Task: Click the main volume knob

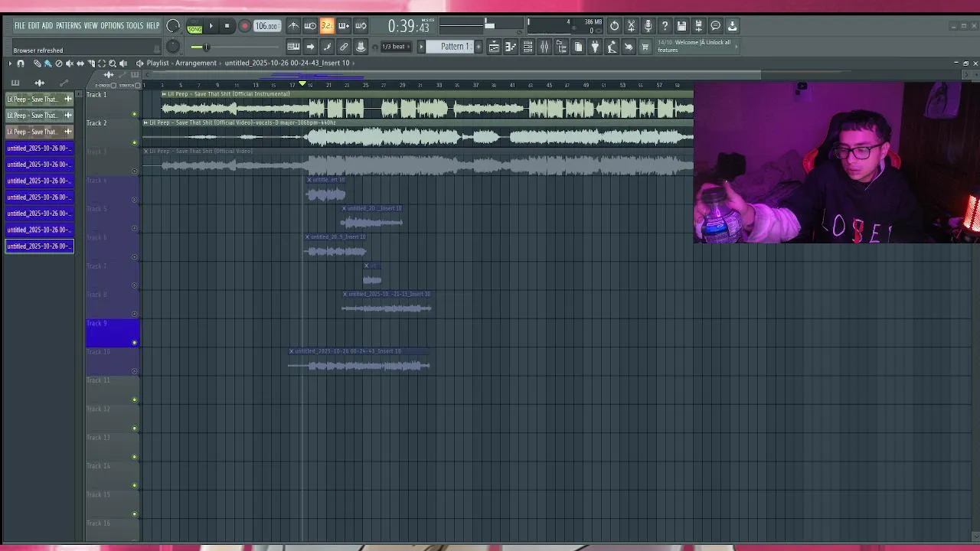Action: tap(173, 26)
